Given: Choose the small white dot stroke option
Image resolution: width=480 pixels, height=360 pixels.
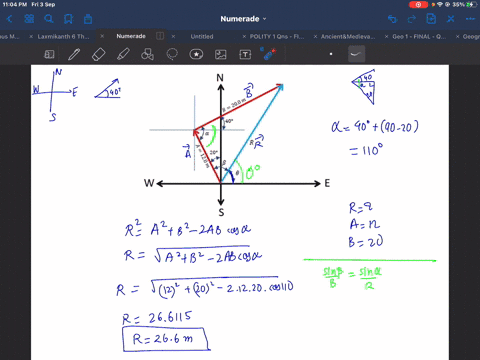Looking at the screenshot, I should [x=331, y=54].
